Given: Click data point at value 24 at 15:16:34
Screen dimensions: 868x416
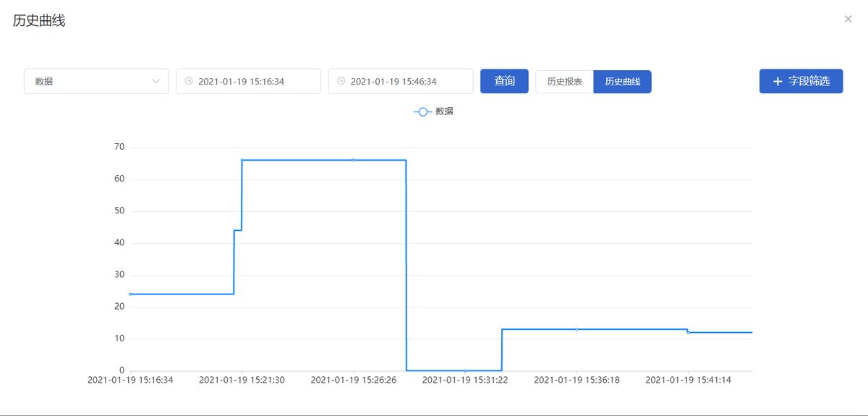Looking at the screenshot, I should click(130, 294).
